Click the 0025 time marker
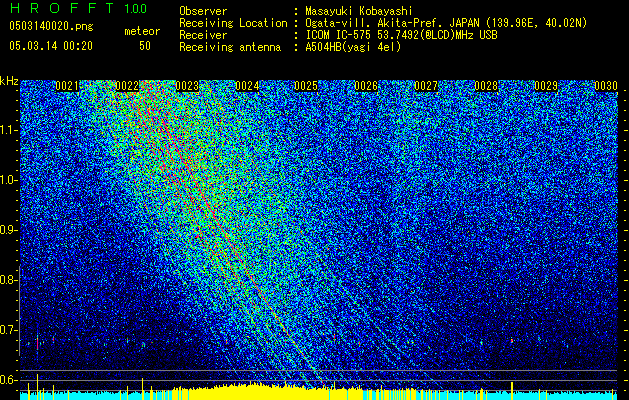Image resolution: width=629 pixels, height=400 pixels. [x=306, y=86]
